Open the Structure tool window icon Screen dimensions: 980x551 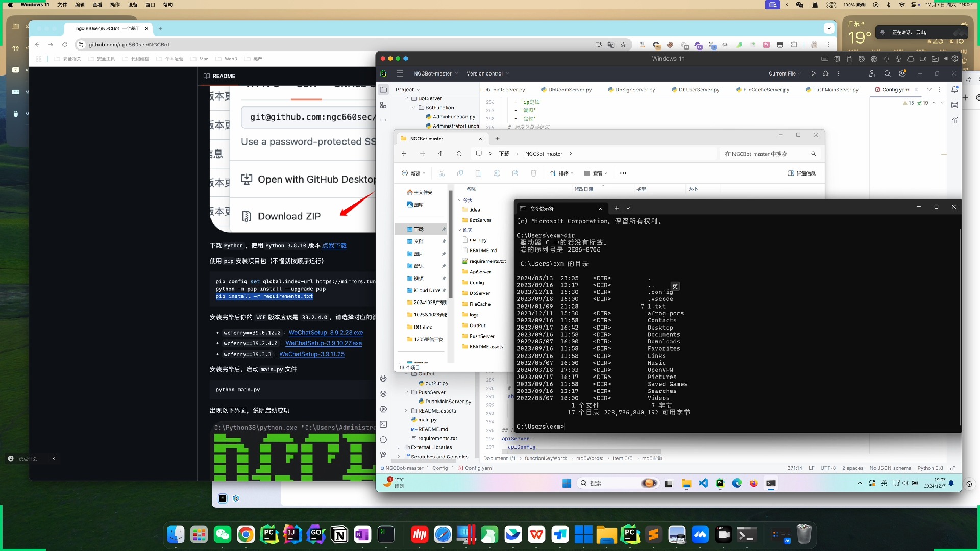[383, 105]
